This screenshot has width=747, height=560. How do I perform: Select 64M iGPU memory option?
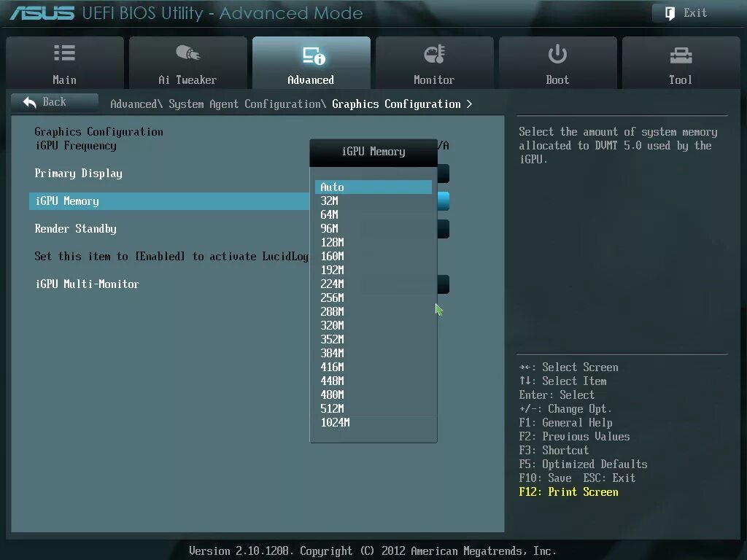pos(373,215)
